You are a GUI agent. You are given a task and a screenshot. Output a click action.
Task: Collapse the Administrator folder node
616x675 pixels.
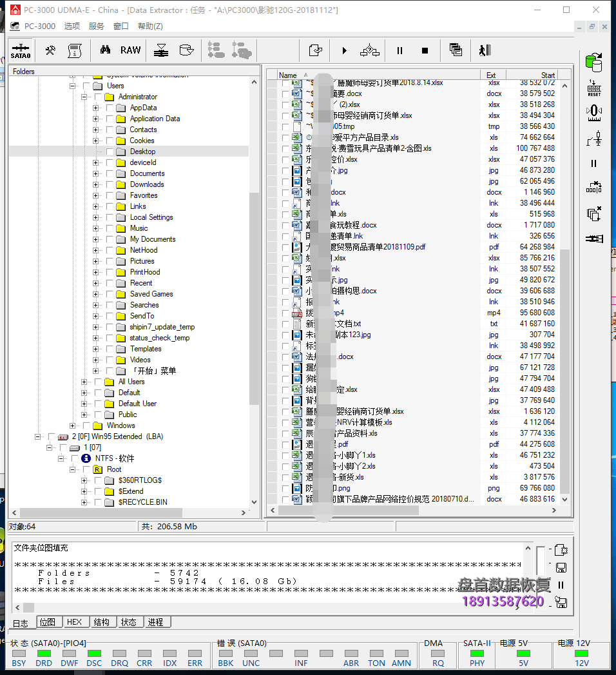pyautogui.click(x=84, y=97)
